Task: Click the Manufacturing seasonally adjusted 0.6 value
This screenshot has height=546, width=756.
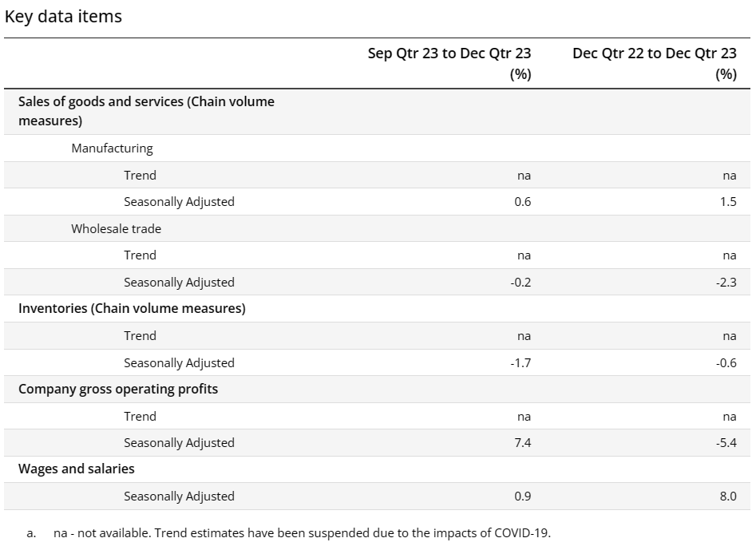Action: coord(522,202)
